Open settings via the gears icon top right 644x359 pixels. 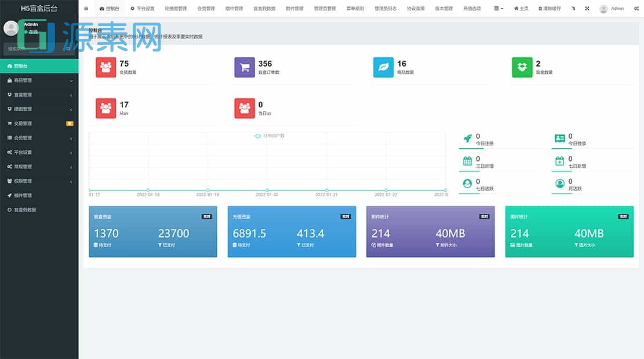coord(636,8)
